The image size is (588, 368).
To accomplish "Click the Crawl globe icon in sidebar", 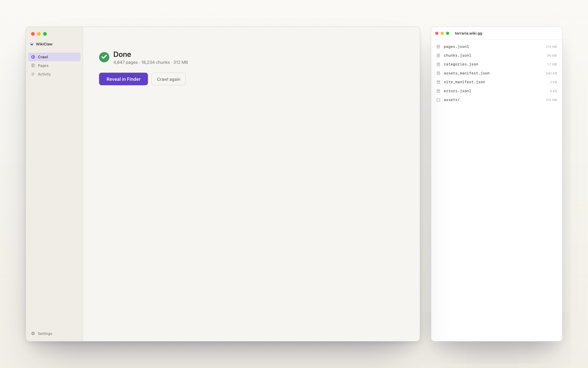I will coord(33,57).
